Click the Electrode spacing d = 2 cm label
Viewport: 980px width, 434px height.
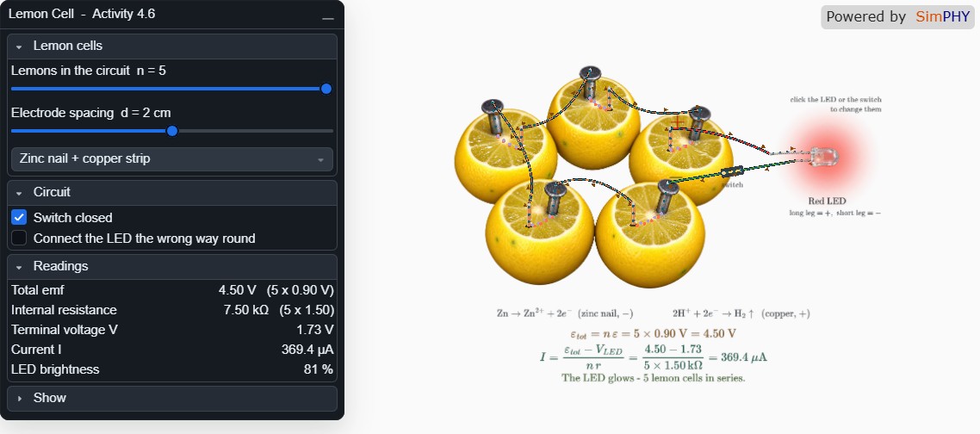coord(91,113)
